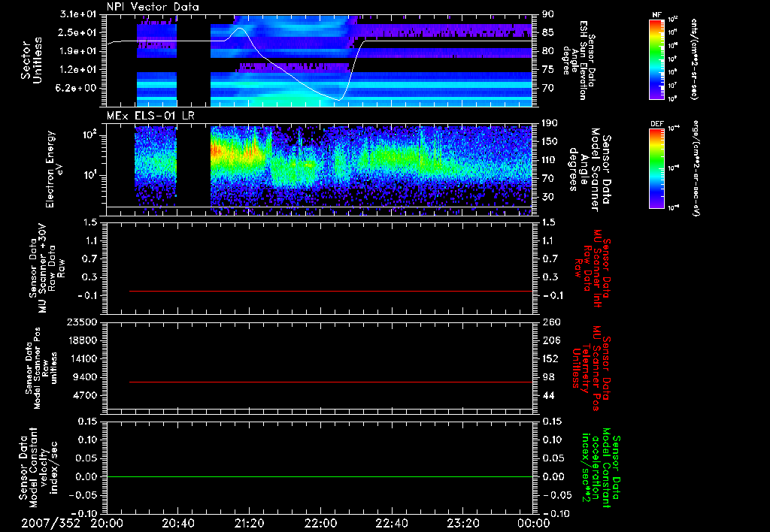Select the "MU Scanner +30V Raw Data" axis label

tap(47, 268)
